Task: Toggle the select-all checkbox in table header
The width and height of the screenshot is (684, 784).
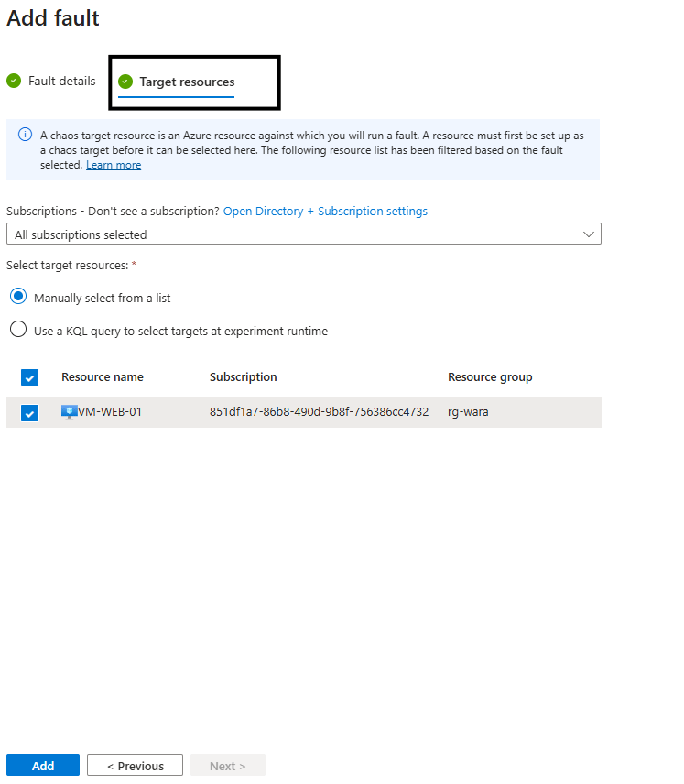Action: point(29,377)
